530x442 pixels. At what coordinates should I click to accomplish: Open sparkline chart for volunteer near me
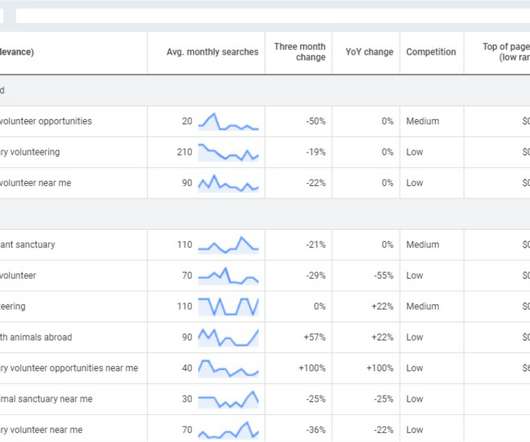(x=228, y=183)
